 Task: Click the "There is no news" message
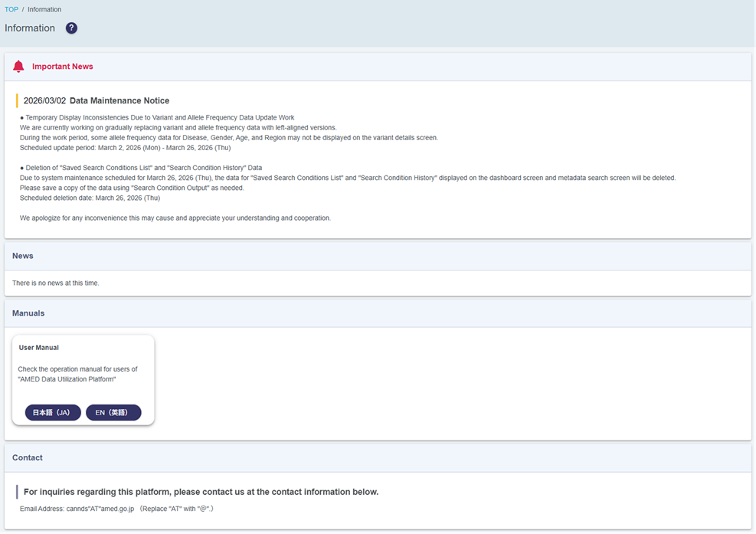tap(56, 283)
